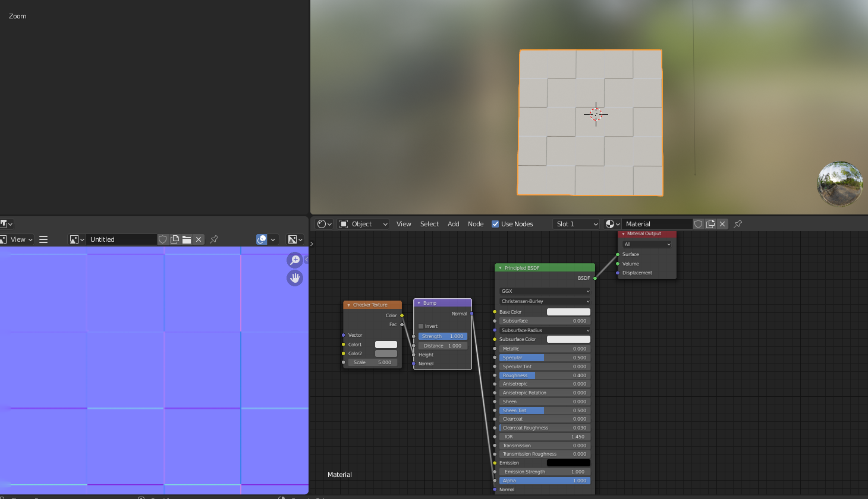Open the Object shader type dropdown
The width and height of the screenshot is (868, 499).
[x=363, y=224]
